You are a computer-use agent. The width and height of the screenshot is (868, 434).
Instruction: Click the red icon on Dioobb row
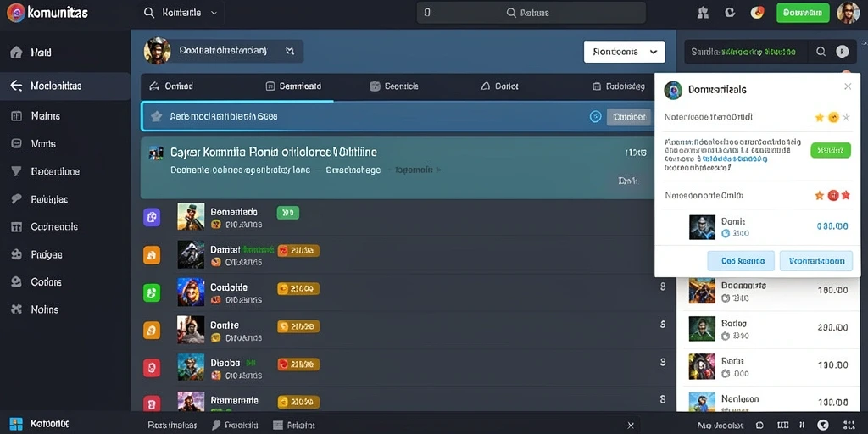coord(152,368)
